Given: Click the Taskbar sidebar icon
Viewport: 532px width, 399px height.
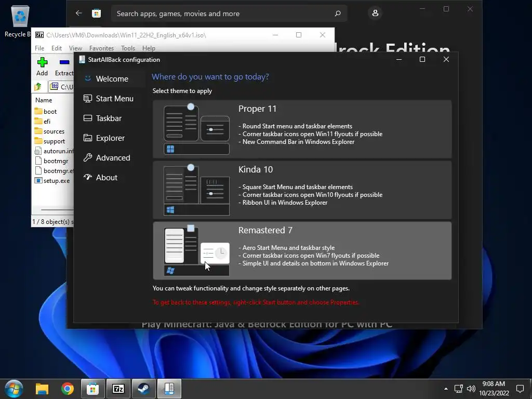Looking at the screenshot, I should 87,118.
